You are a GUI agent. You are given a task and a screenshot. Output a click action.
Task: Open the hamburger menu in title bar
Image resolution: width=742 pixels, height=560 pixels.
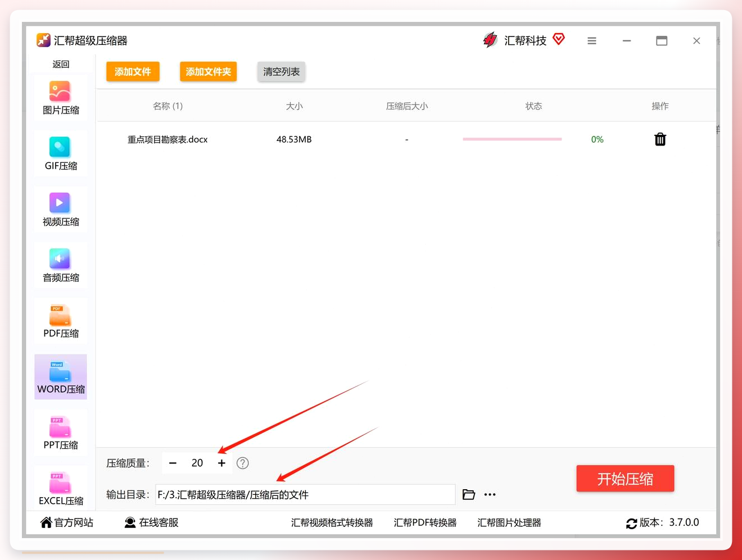click(592, 40)
